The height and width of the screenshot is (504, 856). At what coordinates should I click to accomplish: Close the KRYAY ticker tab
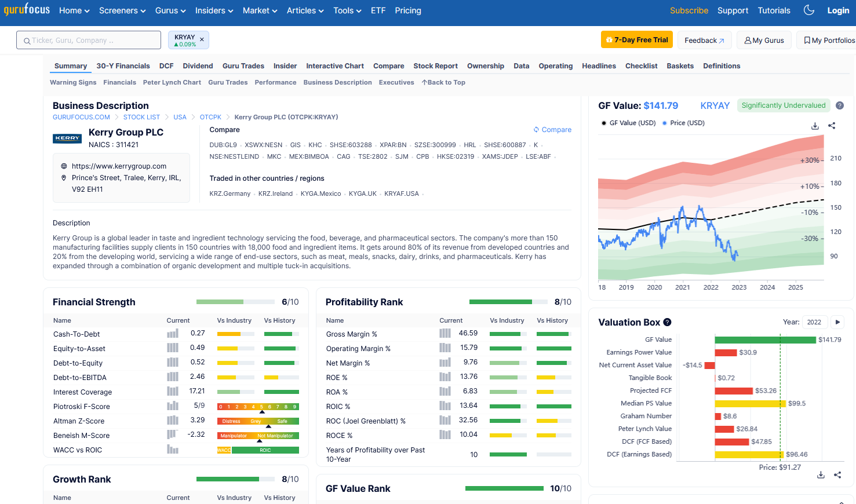pos(202,40)
